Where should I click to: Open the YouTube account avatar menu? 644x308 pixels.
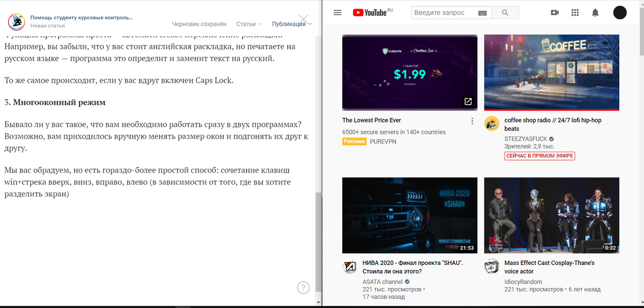620,12
